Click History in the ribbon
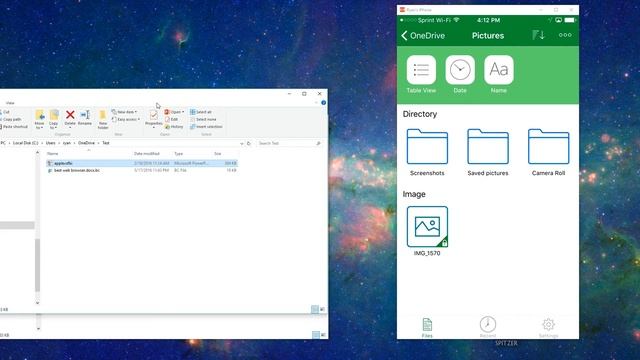Image resolution: width=640 pixels, height=360 pixels. (x=174, y=127)
